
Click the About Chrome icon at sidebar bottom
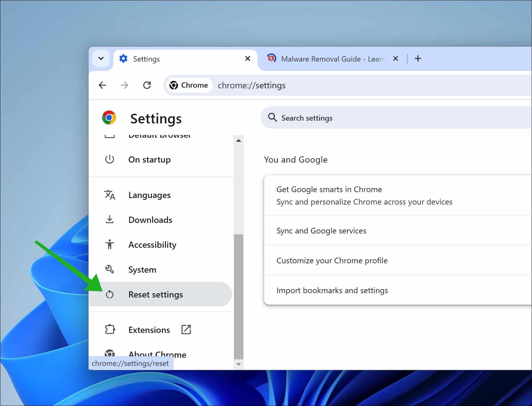tap(110, 354)
